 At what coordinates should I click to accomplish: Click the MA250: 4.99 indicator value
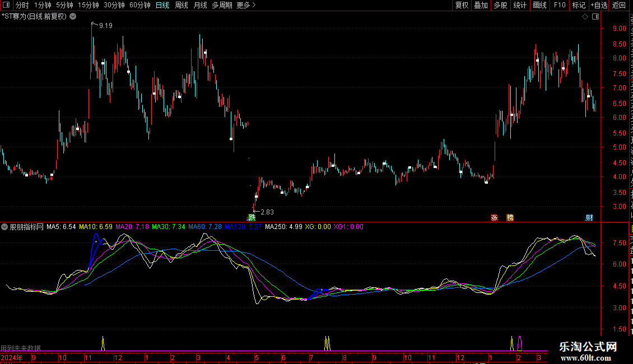pos(283,227)
